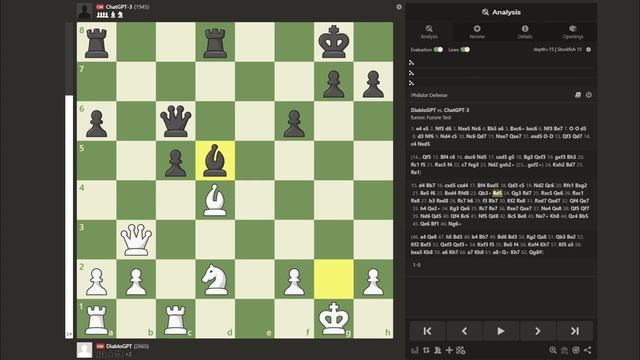
Task: Click the DiabloGPT vs. ChatGPT-3 game title
Action: (x=440, y=110)
